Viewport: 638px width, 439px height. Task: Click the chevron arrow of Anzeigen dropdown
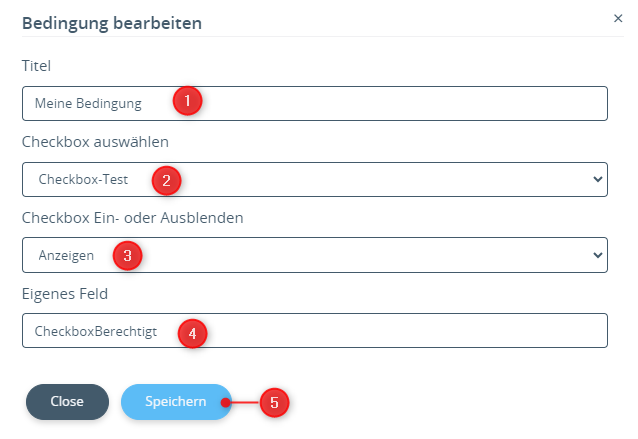[x=597, y=255]
